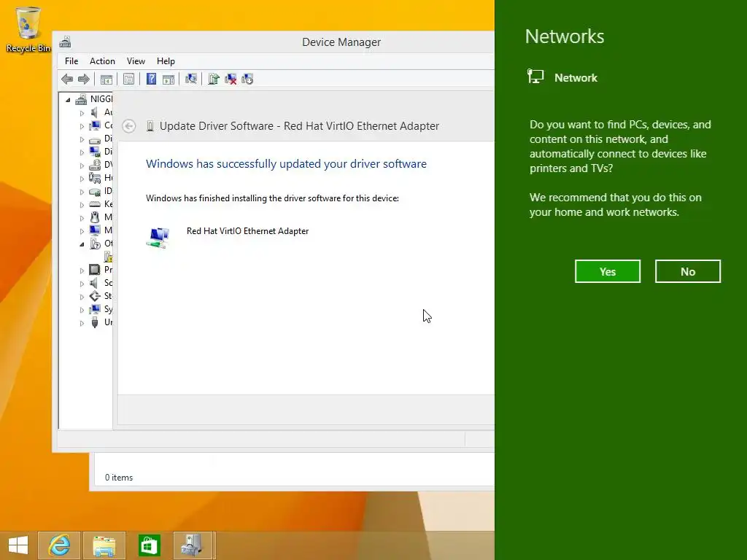Expand the Sound, video and game controllers node
The height and width of the screenshot is (560, 747).
tap(82, 284)
